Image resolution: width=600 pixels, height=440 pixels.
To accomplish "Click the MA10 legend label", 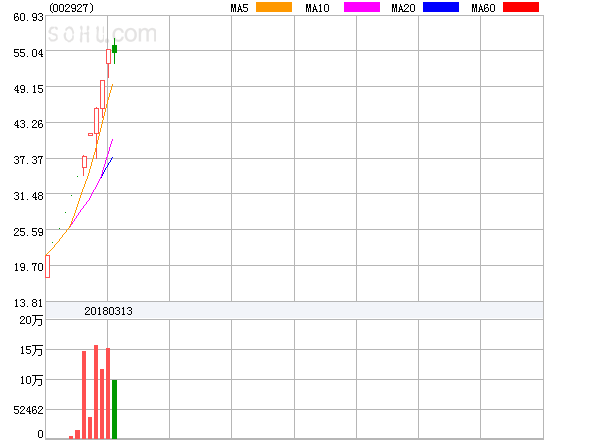I will point(317,8).
